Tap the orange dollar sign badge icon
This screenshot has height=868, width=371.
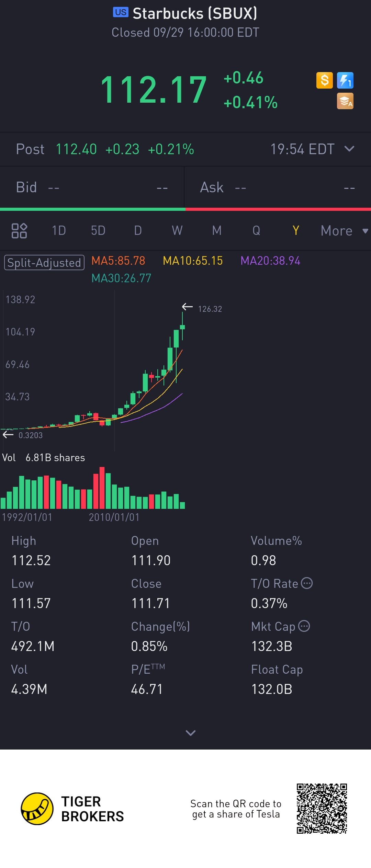coord(324,80)
